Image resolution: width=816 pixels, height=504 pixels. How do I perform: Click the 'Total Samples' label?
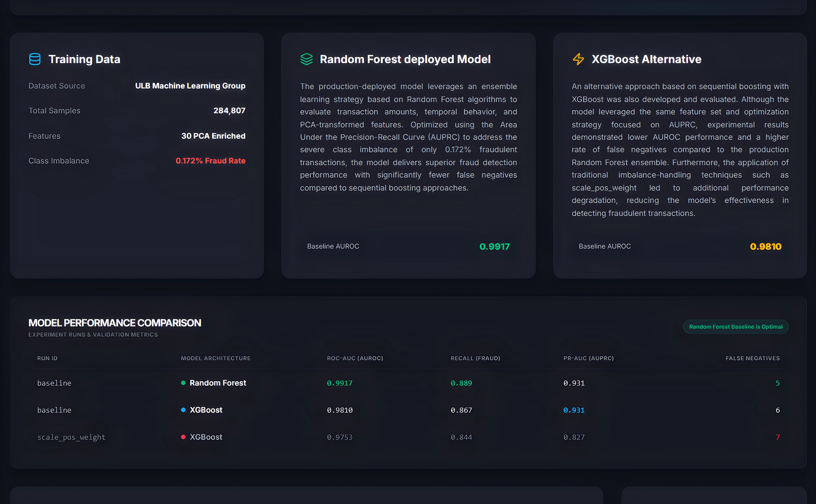click(x=54, y=110)
